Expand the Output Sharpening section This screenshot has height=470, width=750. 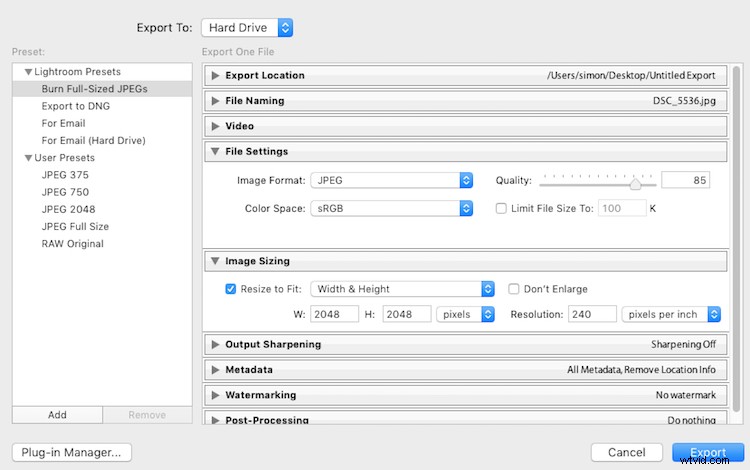tap(215, 344)
